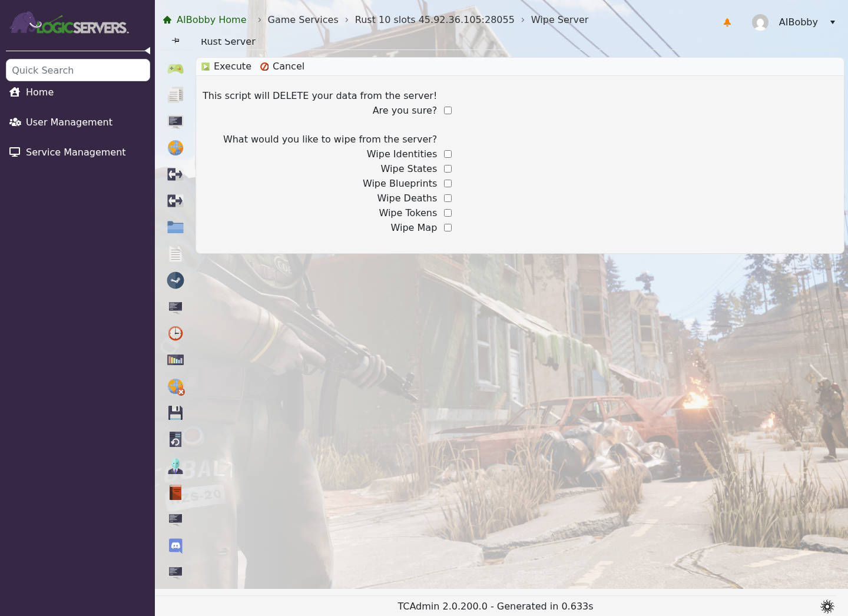Click the globe icon with red X

pyautogui.click(x=176, y=387)
